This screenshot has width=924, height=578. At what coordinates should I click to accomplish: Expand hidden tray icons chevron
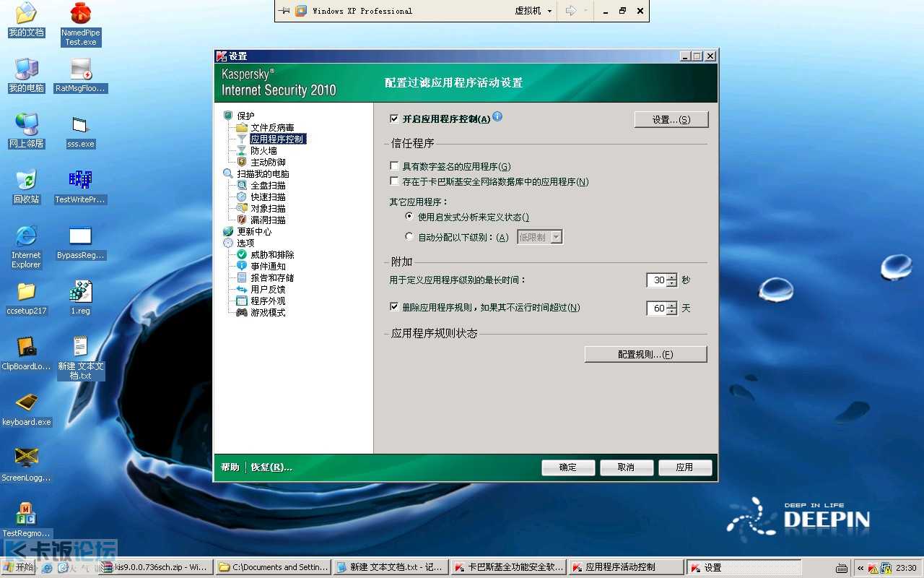pos(860,568)
